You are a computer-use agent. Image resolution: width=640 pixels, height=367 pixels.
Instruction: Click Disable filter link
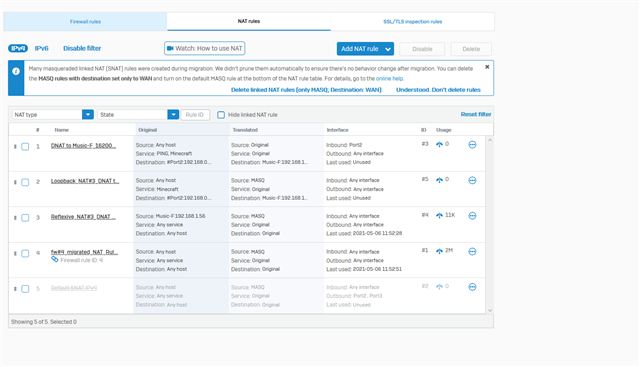pyautogui.click(x=82, y=48)
